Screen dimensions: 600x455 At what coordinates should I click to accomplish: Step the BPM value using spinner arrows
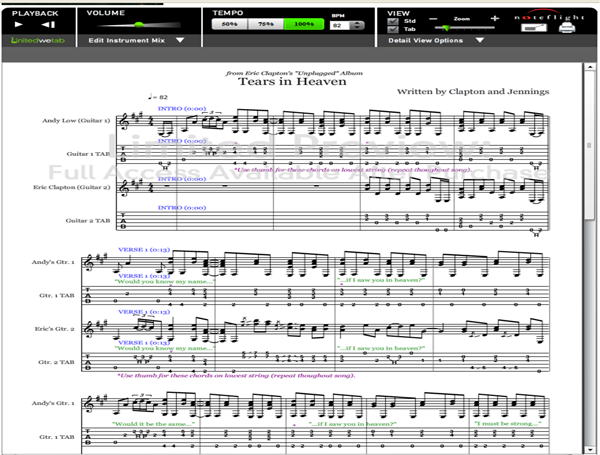point(357,26)
